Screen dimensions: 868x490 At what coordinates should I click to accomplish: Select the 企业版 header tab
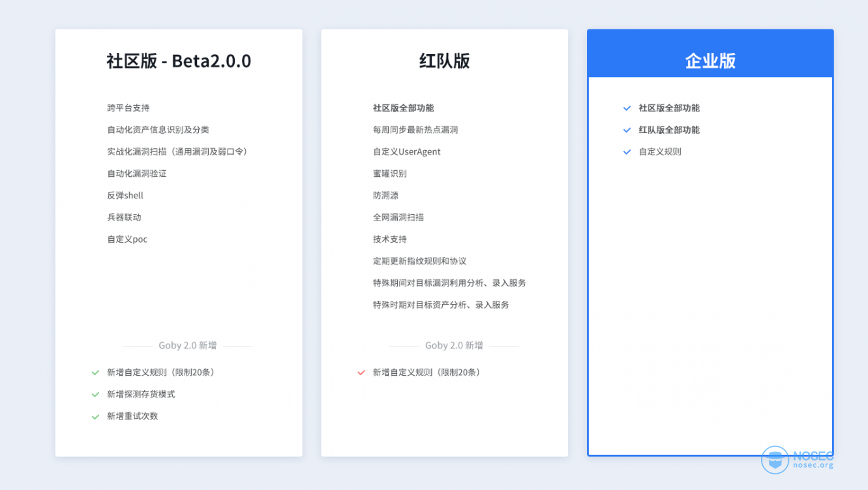click(x=710, y=54)
